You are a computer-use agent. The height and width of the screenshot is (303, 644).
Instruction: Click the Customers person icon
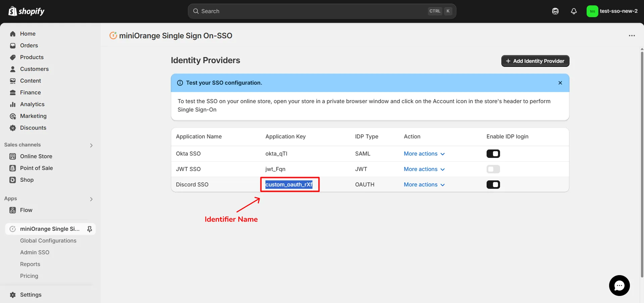click(13, 69)
